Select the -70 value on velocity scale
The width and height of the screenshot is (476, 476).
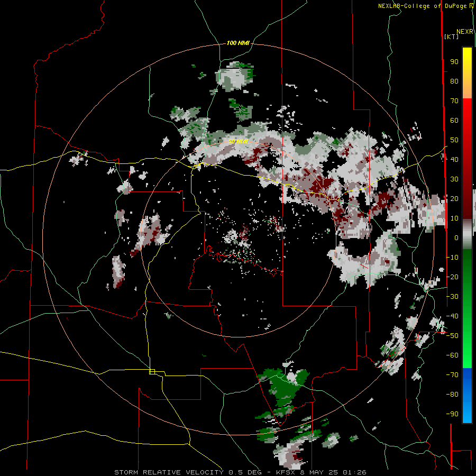click(452, 375)
